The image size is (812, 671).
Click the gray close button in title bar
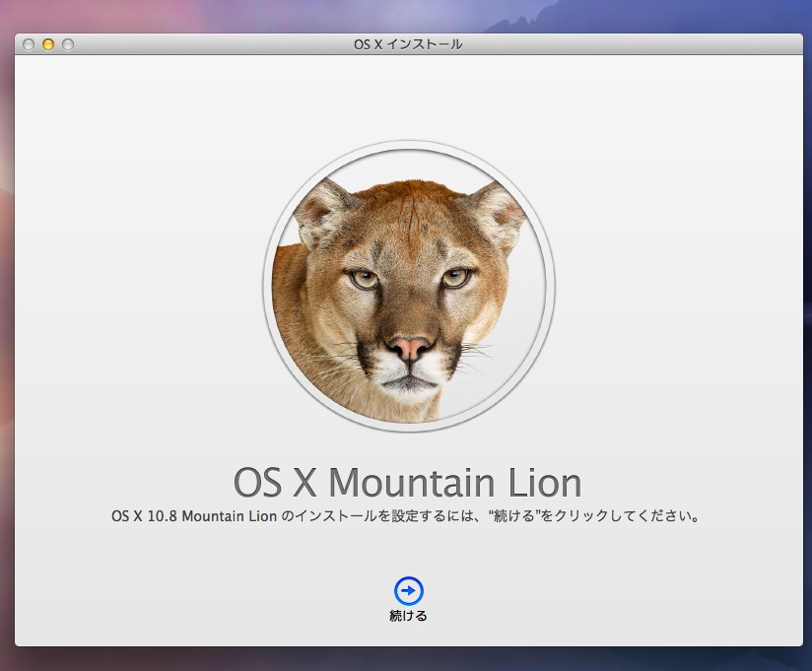point(29,44)
